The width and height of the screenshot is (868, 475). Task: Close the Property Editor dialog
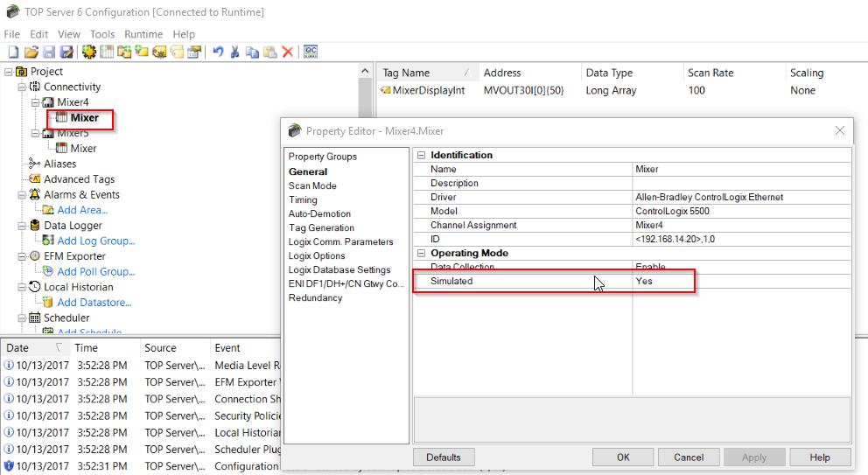click(840, 130)
